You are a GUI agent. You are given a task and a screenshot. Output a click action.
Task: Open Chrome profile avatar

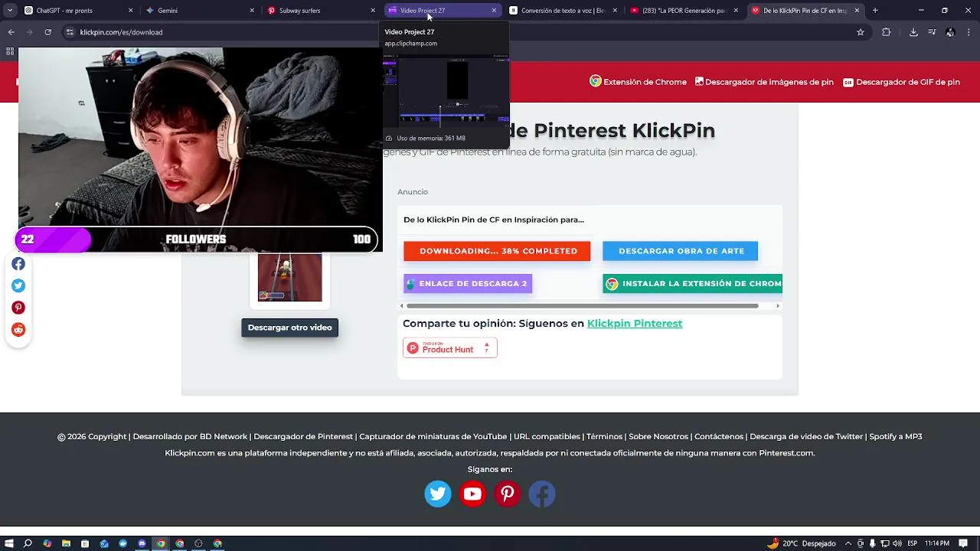point(950,32)
